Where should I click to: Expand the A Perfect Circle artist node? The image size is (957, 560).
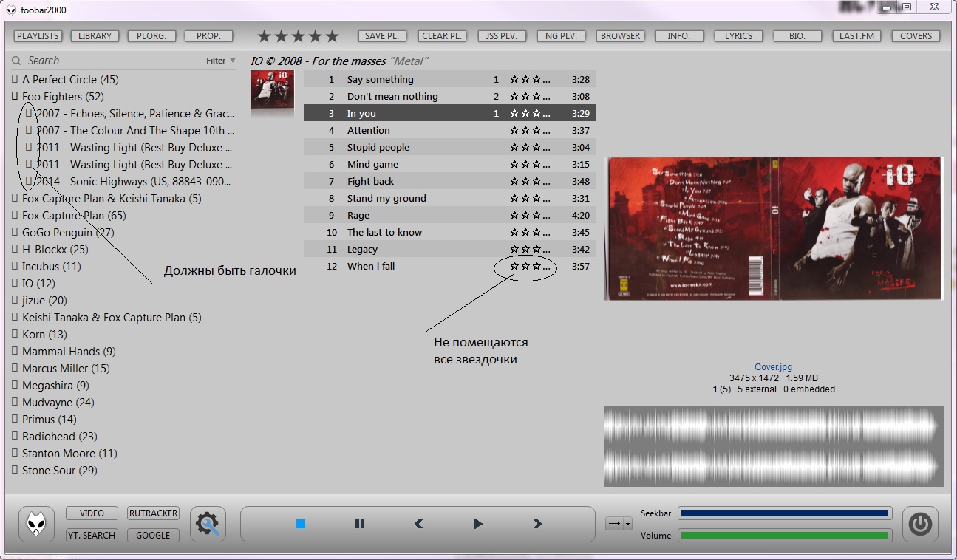tap(15, 79)
